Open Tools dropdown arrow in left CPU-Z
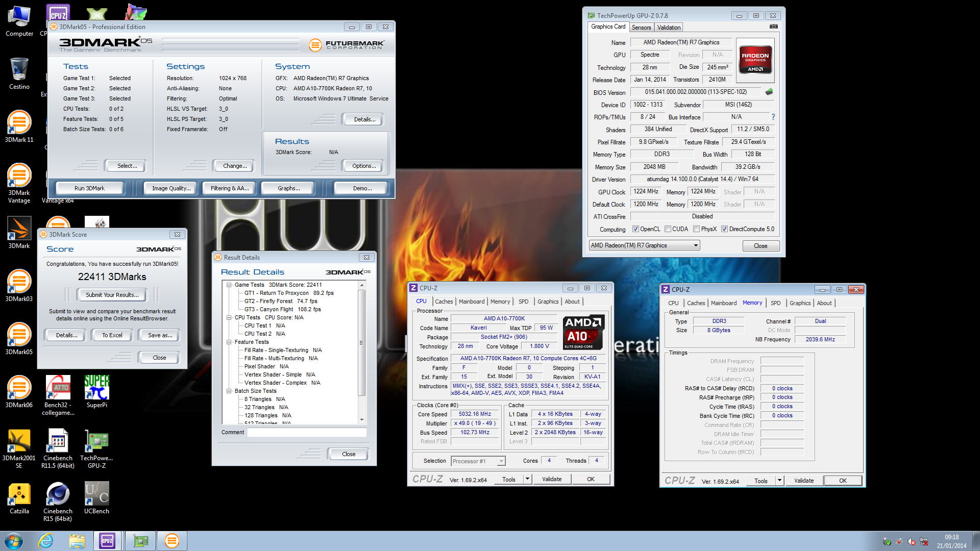This screenshot has width=980, height=551. [x=527, y=479]
